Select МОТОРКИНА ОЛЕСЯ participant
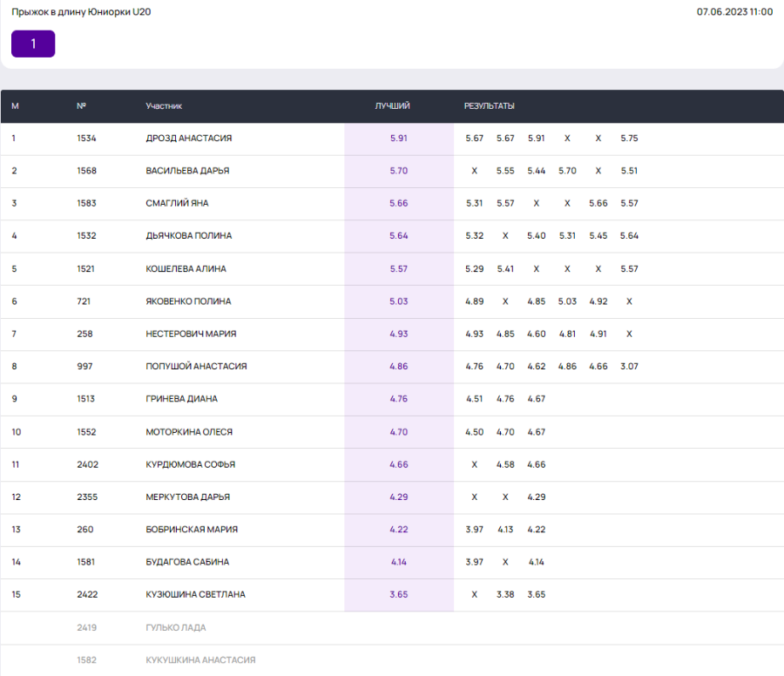Image resolution: width=784 pixels, height=676 pixels. 189,432
